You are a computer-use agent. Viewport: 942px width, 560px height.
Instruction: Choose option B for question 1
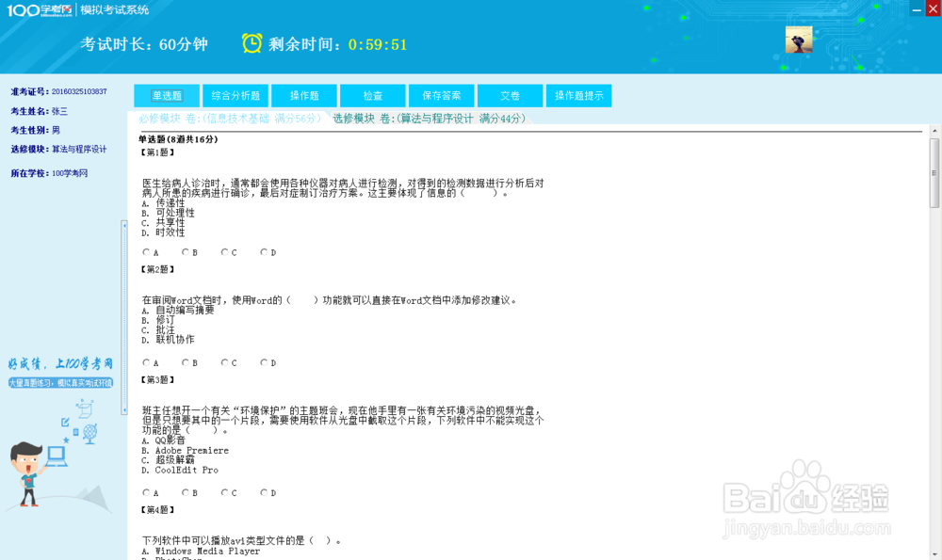coord(185,252)
